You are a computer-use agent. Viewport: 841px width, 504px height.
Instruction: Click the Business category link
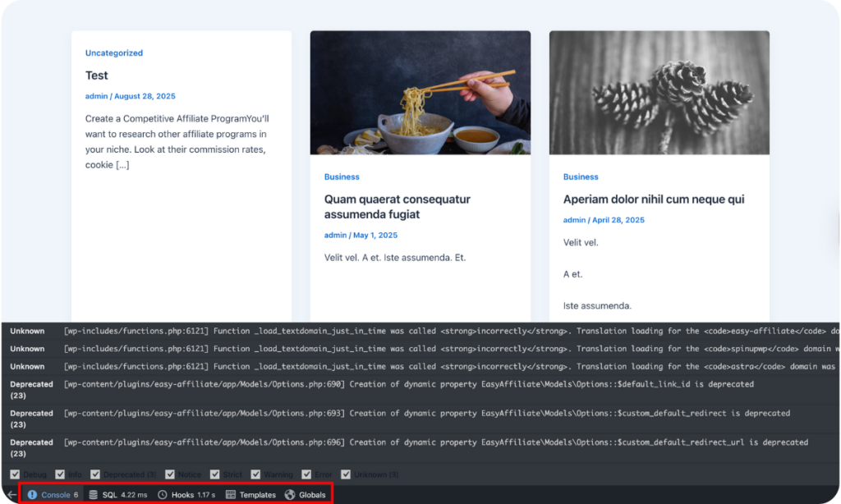(342, 176)
